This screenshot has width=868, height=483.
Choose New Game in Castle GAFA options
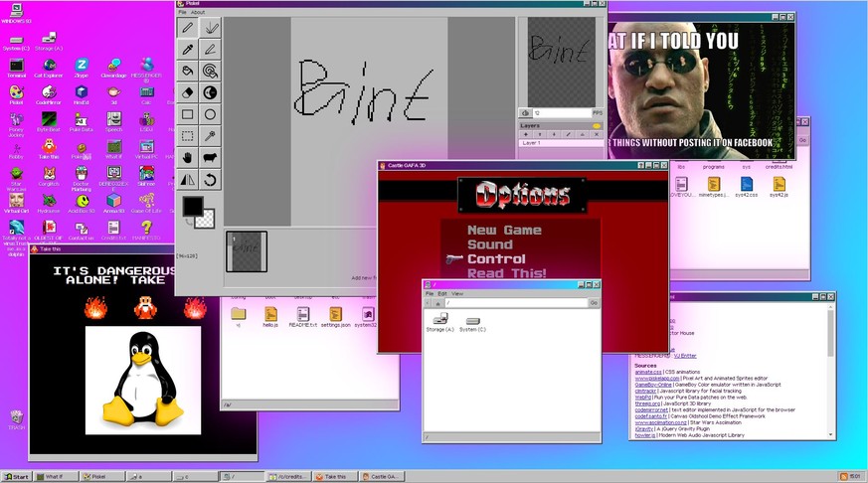click(504, 231)
